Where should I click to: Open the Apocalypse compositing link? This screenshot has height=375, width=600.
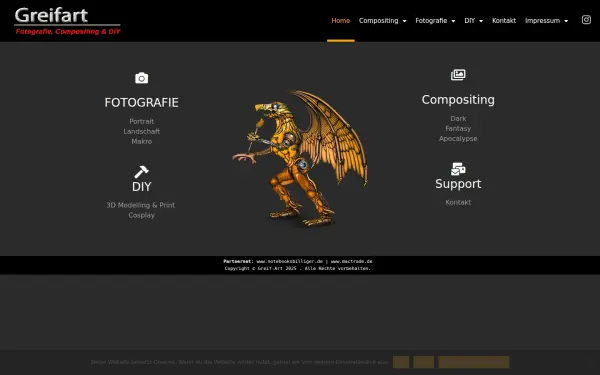pos(458,139)
